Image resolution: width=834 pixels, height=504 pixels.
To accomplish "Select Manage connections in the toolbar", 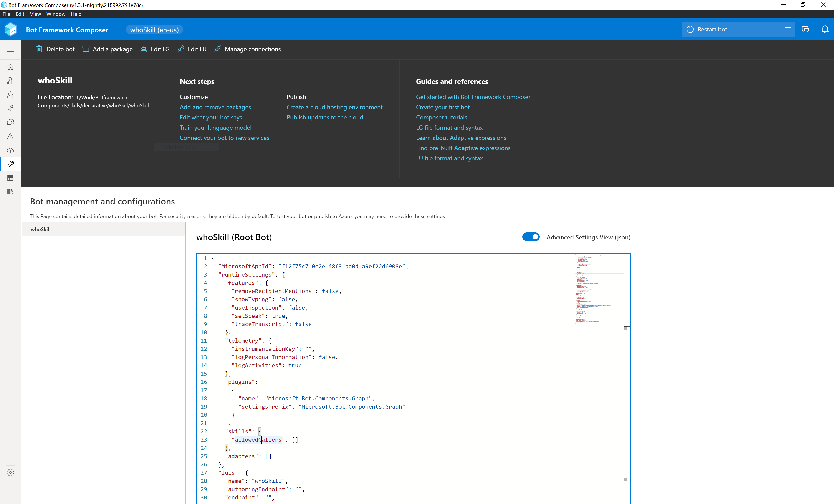I will [253, 49].
